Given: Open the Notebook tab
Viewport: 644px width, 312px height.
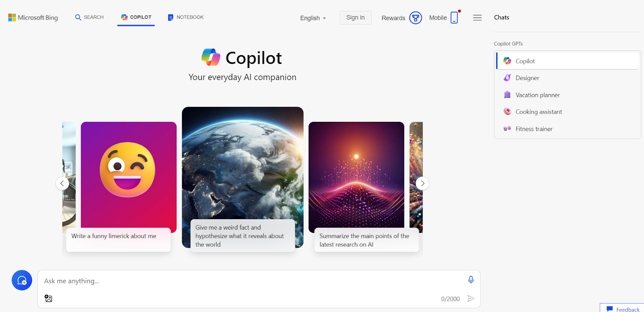Looking at the screenshot, I should 186,17.
